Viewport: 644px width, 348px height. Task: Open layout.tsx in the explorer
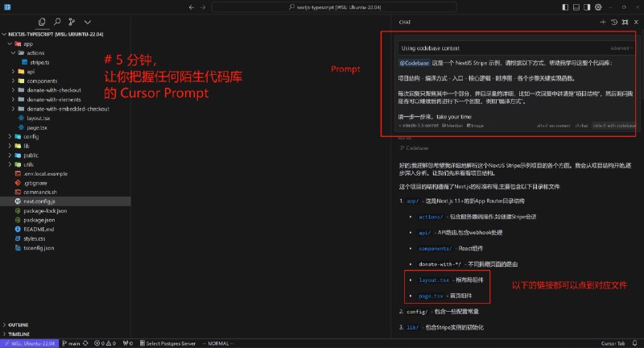pyautogui.click(x=38, y=118)
